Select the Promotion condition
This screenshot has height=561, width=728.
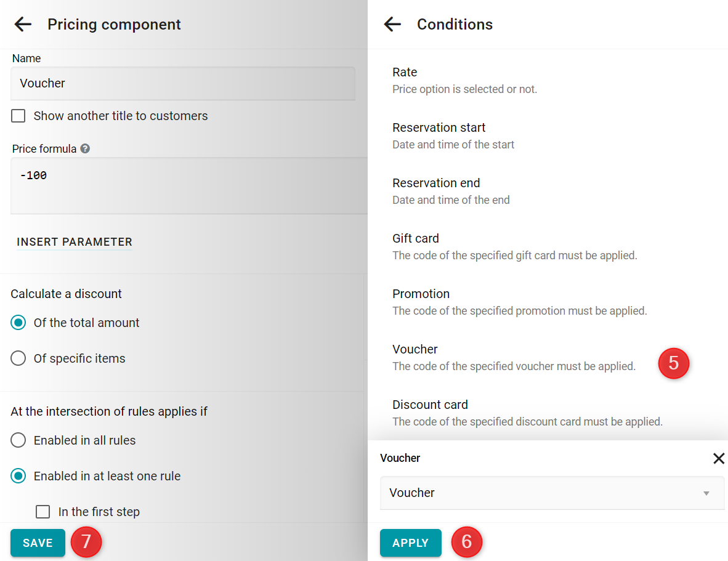520,302
